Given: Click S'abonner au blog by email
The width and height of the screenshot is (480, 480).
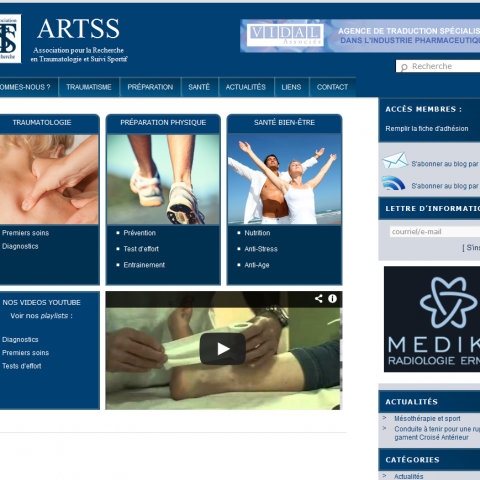Looking at the screenshot, I should (x=446, y=164).
